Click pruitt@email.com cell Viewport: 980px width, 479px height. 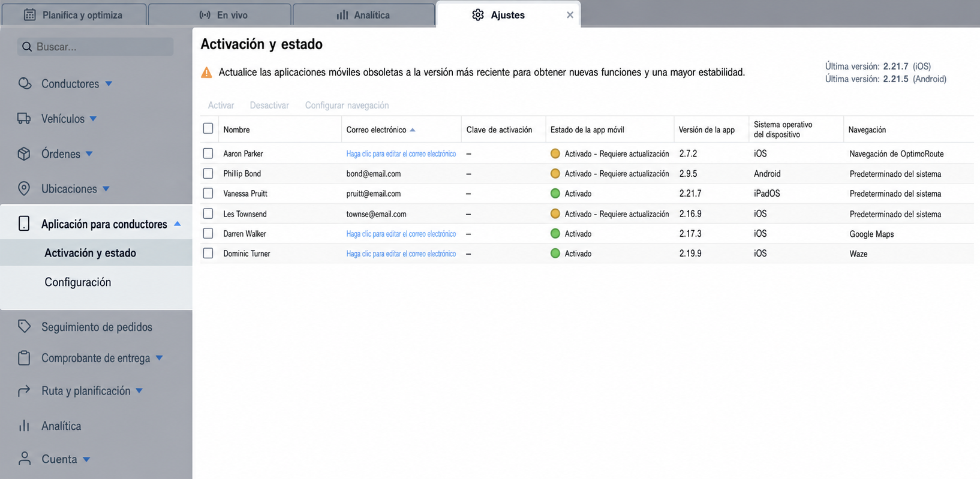[x=373, y=194]
